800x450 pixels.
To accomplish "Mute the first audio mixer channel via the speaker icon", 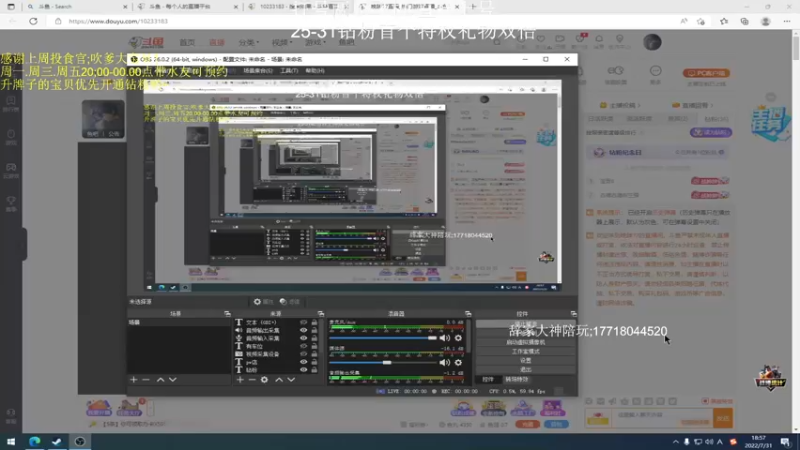I will point(445,338).
